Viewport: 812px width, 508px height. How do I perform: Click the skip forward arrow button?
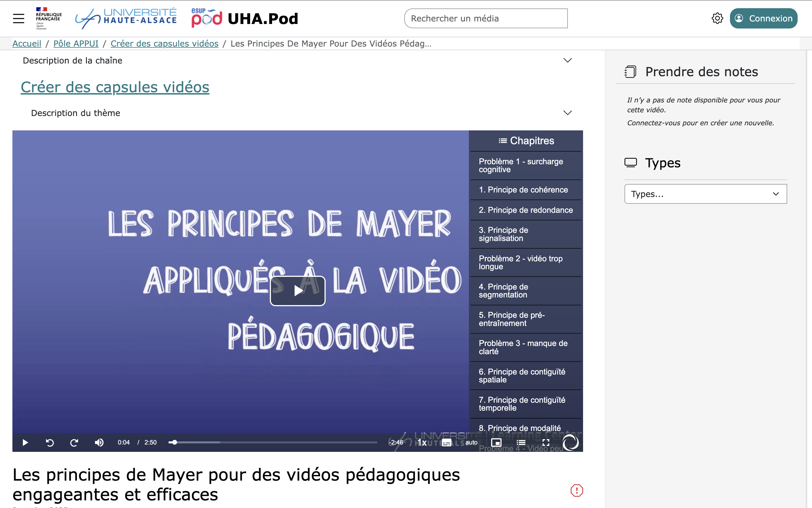pyautogui.click(x=74, y=443)
